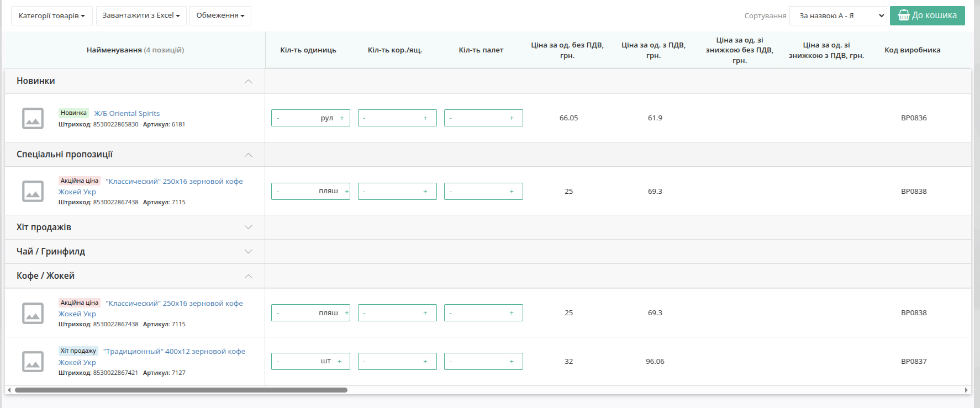Click the scrollbar left arrow
The width and height of the screenshot is (980, 408).
[x=9, y=390]
